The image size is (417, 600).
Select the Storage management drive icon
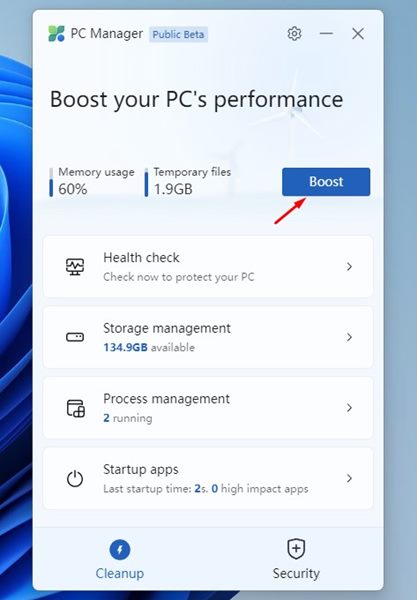(75, 337)
